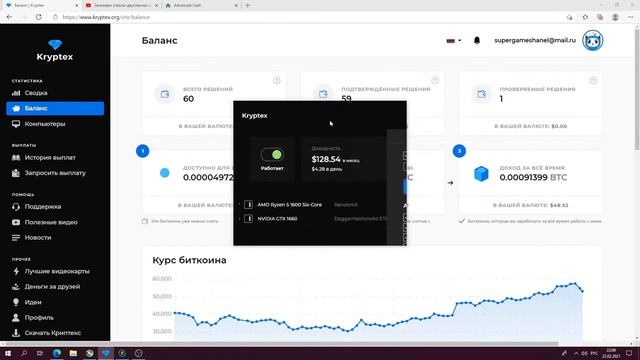Click the Поддержка headset icon
Image resolution: width=640 pixels, height=360 pixels.
pyautogui.click(x=16, y=207)
